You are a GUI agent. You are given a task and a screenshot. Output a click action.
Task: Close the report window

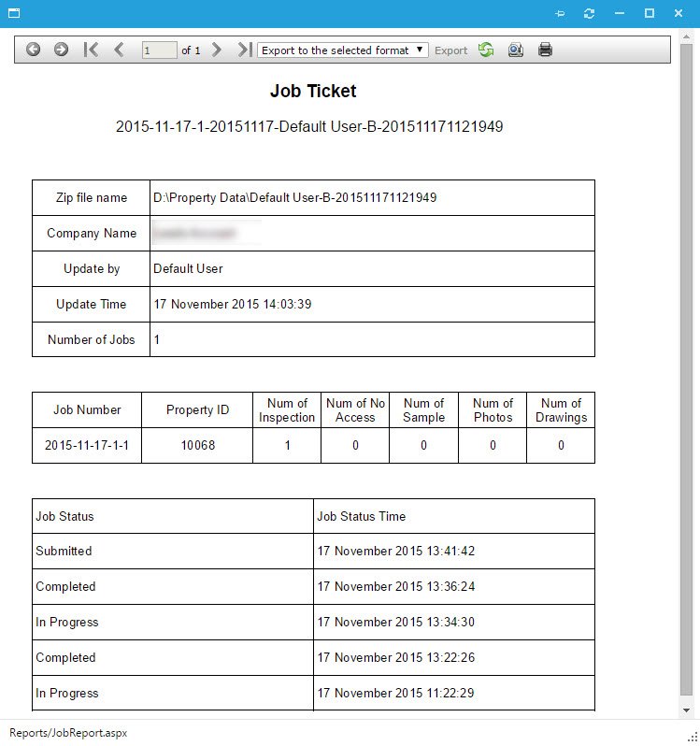coord(679,13)
